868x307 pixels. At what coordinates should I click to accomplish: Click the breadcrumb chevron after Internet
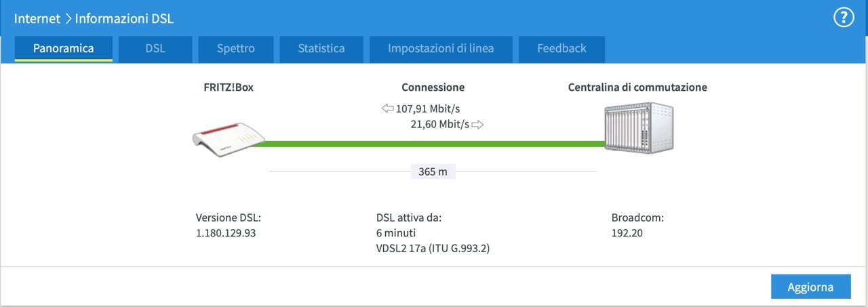[x=68, y=19]
